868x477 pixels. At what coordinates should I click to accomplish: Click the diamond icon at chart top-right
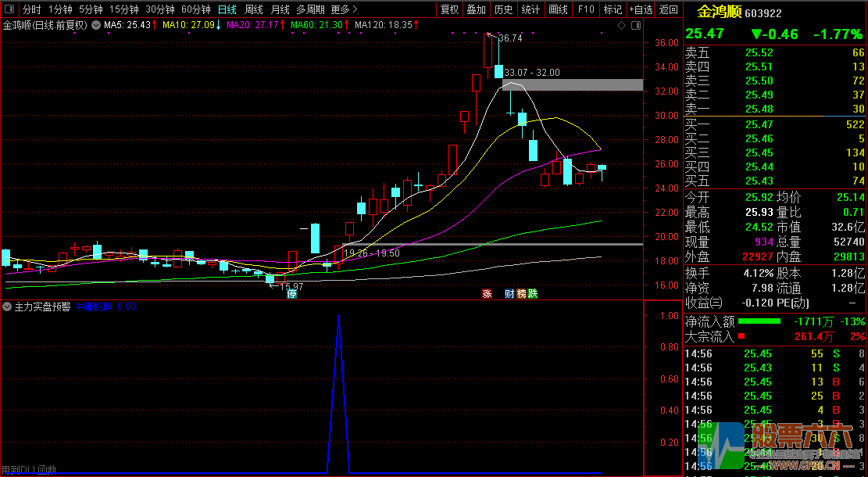[x=621, y=25]
